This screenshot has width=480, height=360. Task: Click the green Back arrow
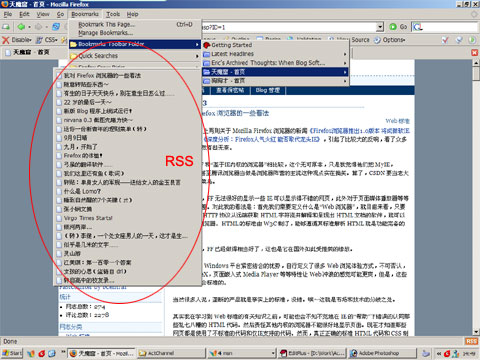21,27
